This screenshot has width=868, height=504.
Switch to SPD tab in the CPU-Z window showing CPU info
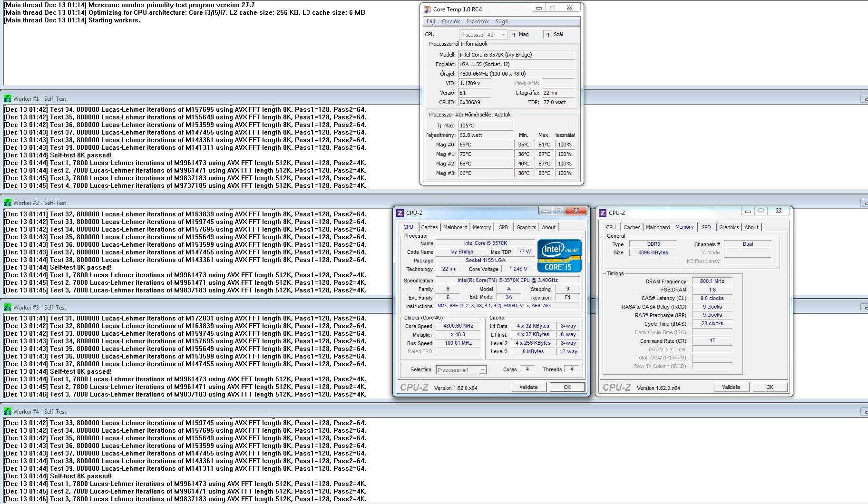[504, 227]
